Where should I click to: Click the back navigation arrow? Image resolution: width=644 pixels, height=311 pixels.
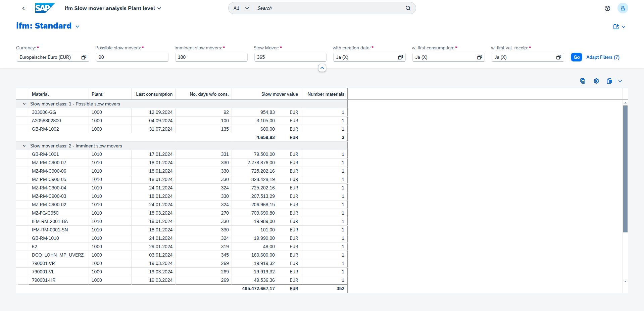click(23, 8)
